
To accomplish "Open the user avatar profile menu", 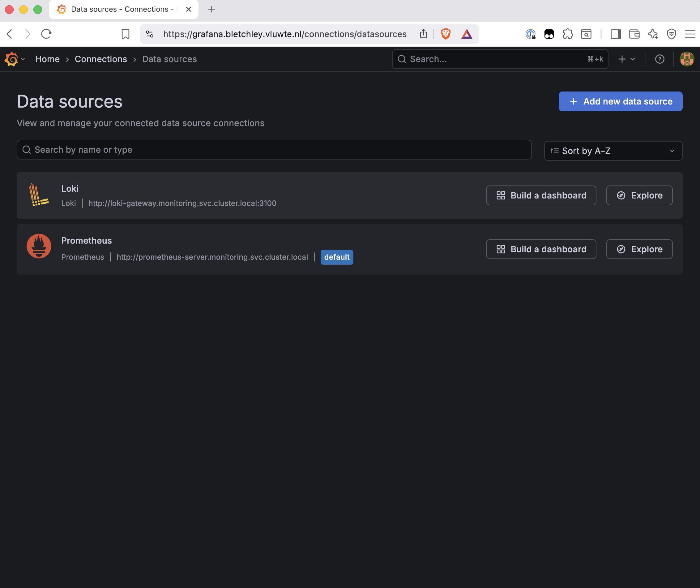I will (687, 59).
